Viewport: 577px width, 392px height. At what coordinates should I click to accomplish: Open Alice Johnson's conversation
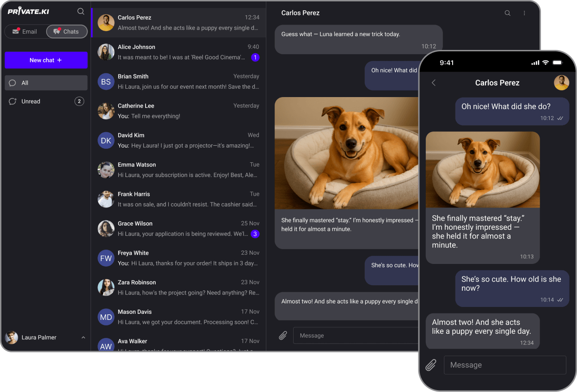click(178, 52)
